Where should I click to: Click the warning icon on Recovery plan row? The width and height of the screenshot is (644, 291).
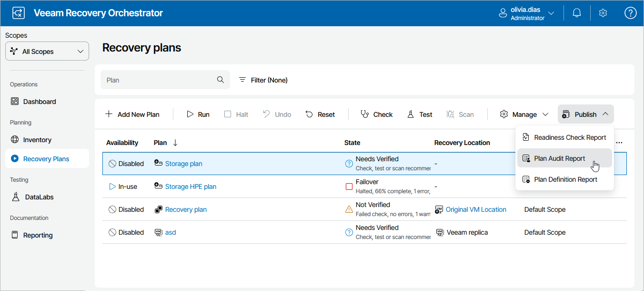349,209
